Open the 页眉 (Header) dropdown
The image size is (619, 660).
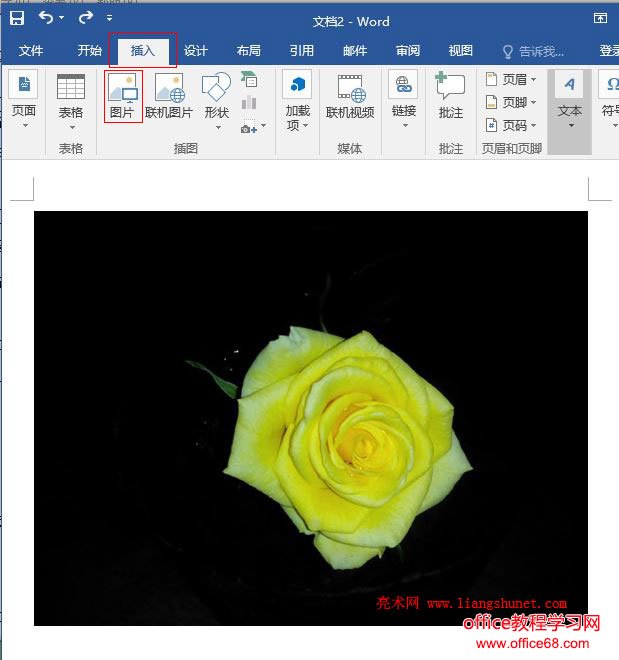[511, 79]
